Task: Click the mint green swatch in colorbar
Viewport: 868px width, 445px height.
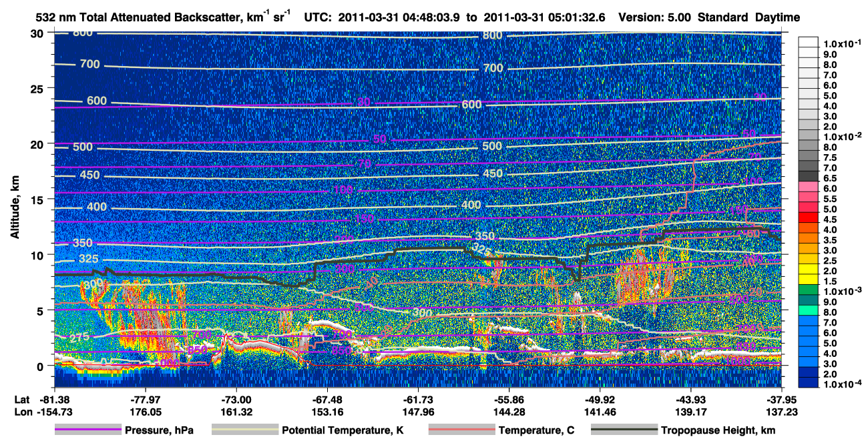Action: click(x=810, y=311)
